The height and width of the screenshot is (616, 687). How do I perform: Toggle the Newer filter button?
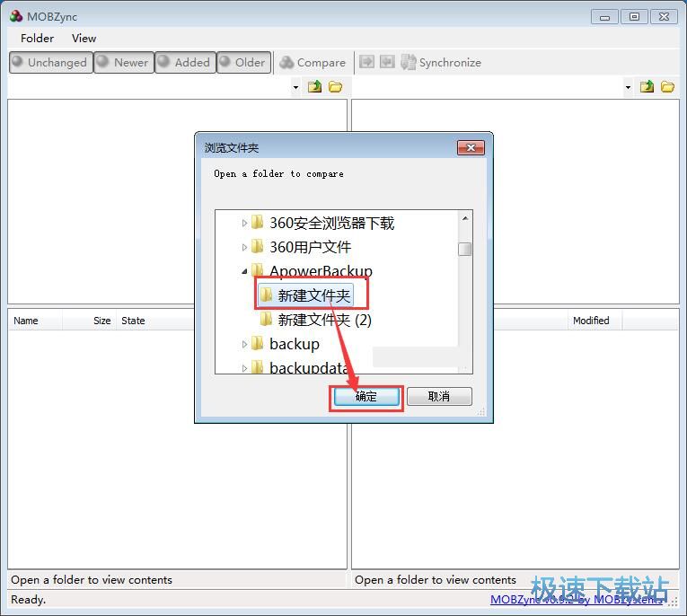(124, 62)
